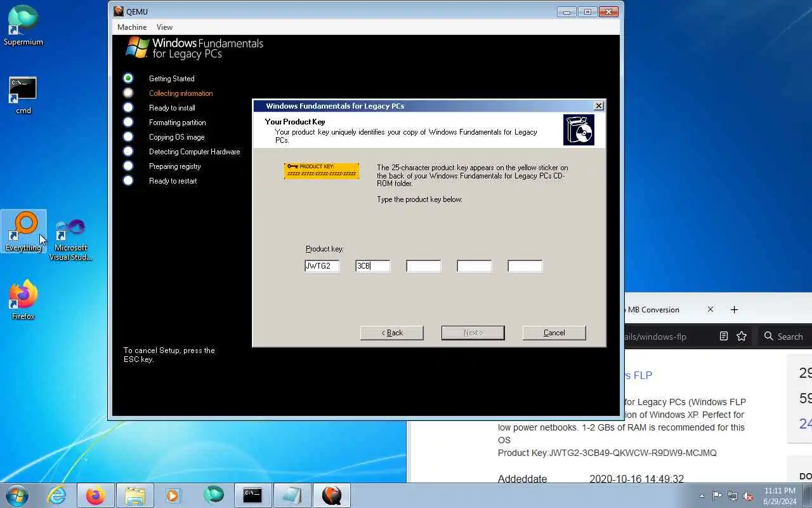Focus the fifth product key box
This screenshot has width=812, height=508.
[x=525, y=266]
